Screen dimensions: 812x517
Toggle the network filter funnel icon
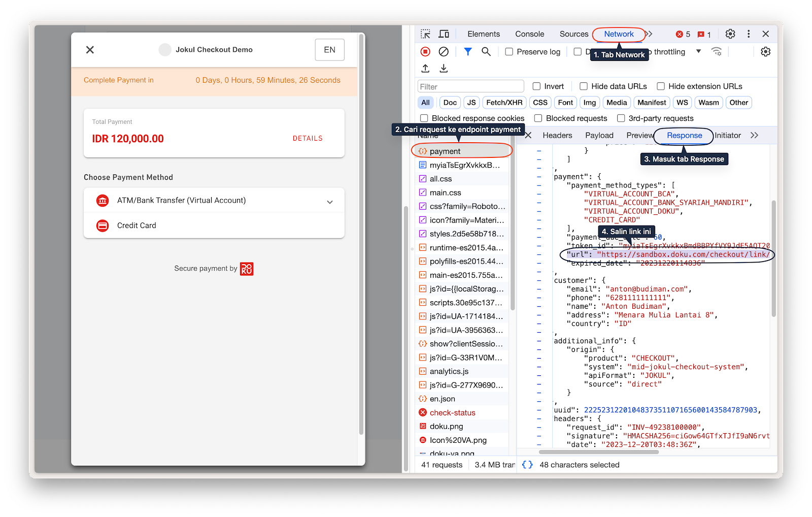pyautogui.click(x=468, y=52)
